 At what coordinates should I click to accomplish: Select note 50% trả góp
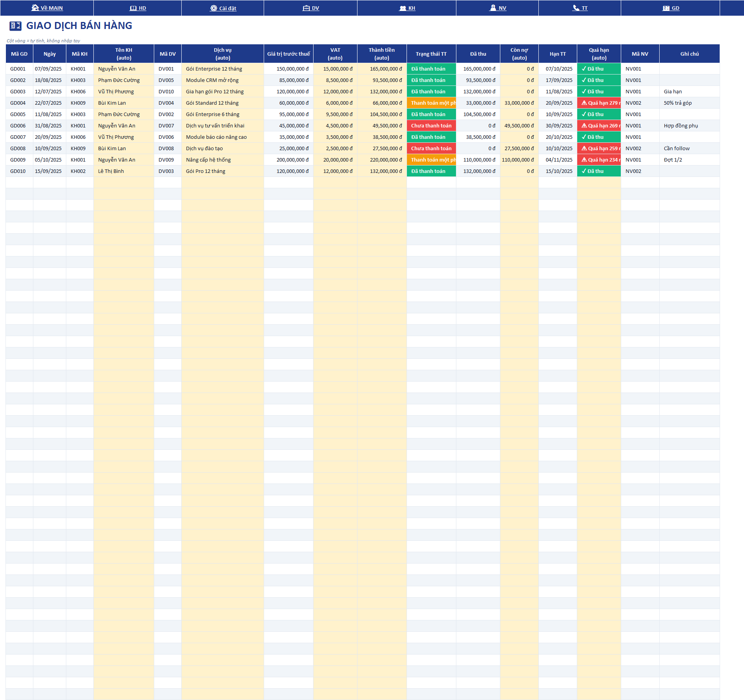click(x=689, y=103)
